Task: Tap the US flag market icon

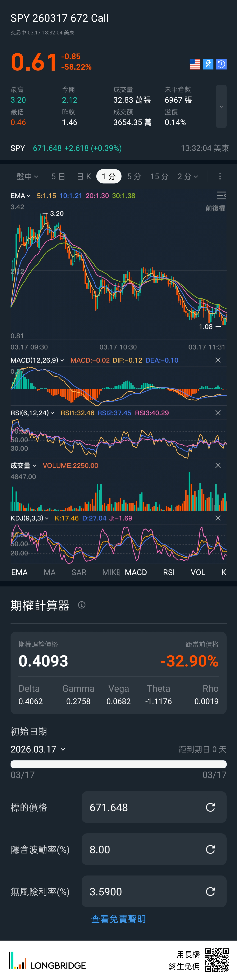Action: click(x=195, y=64)
